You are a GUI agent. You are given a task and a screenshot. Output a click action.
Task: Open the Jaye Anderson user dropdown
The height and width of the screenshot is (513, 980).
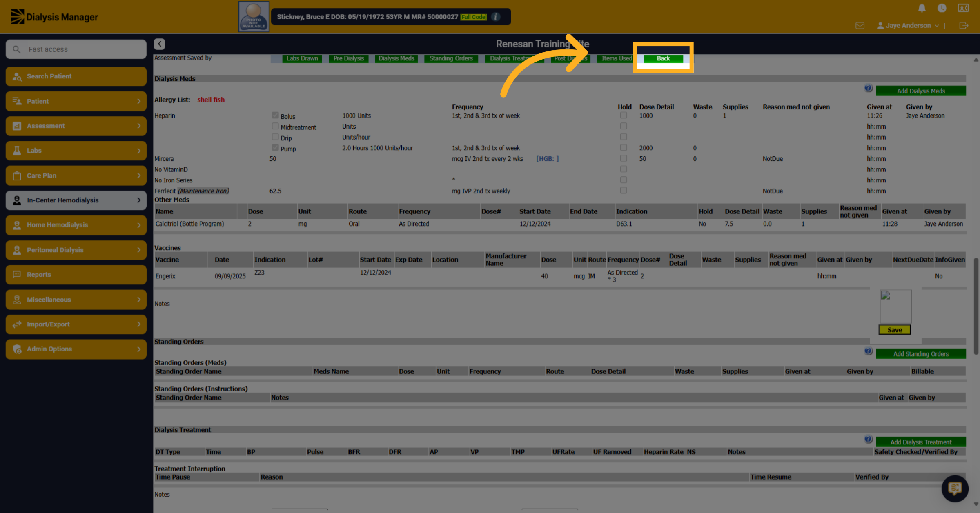(908, 25)
